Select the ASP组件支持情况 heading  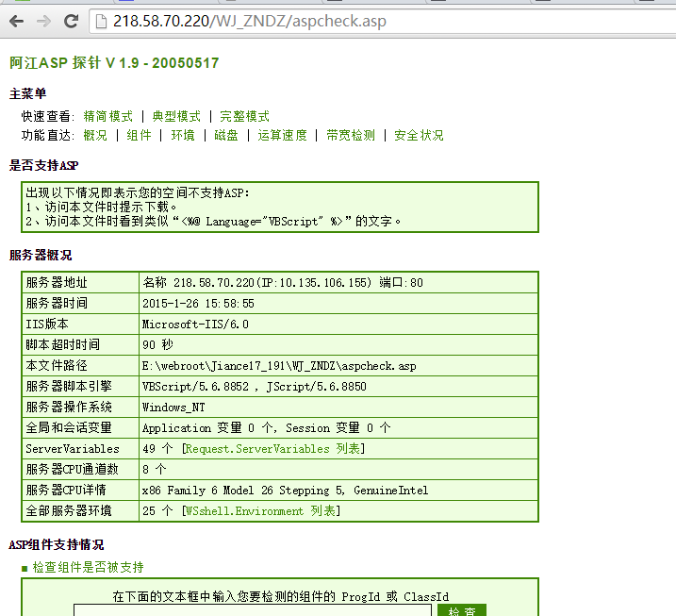pyautogui.click(x=57, y=544)
